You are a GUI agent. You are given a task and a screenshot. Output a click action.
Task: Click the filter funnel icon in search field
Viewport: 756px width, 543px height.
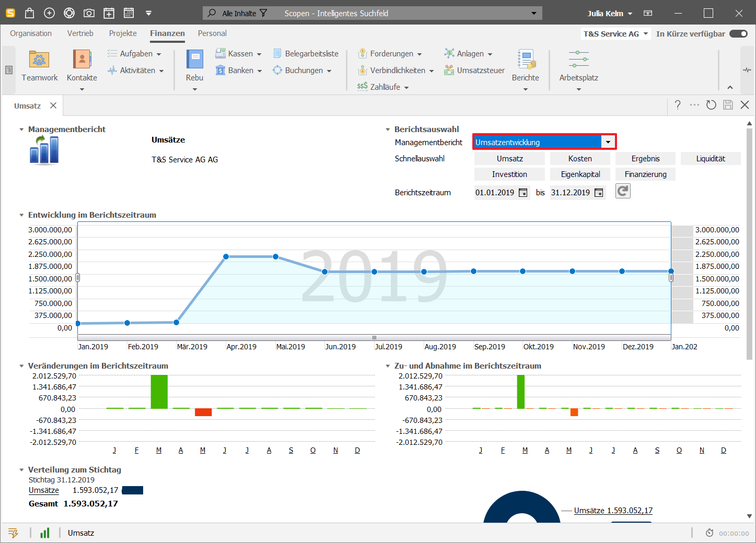point(263,13)
